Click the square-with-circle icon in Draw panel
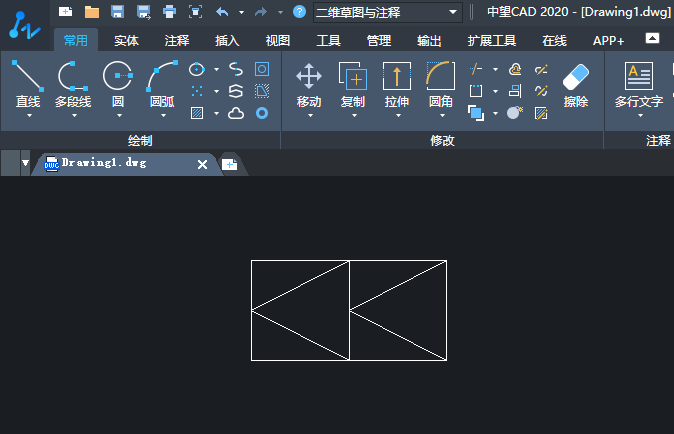 pyautogui.click(x=262, y=69)
